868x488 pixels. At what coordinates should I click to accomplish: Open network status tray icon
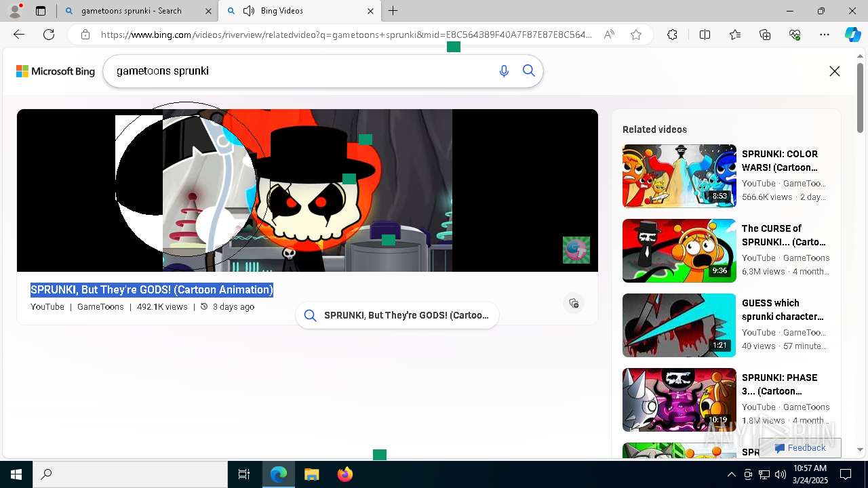764,474
